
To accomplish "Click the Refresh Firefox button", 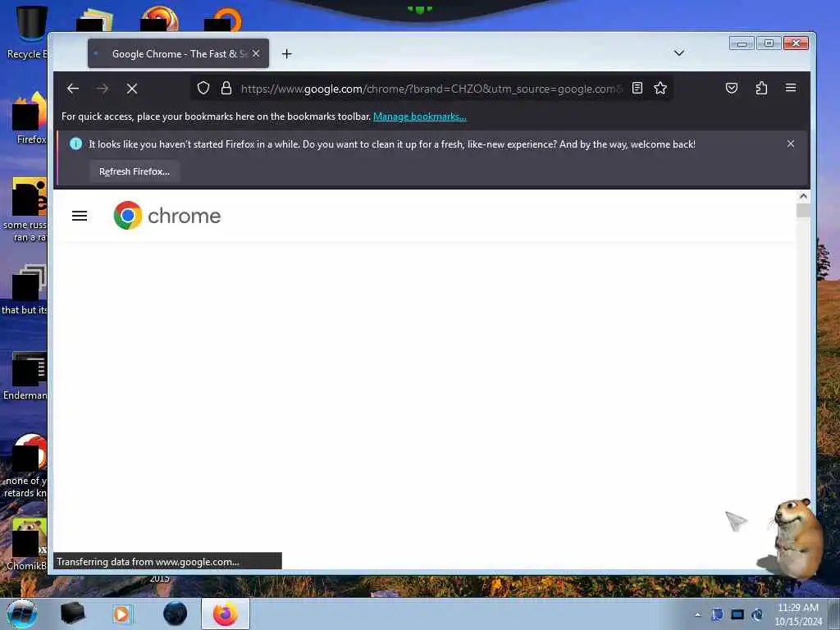I will coord(135,171).
